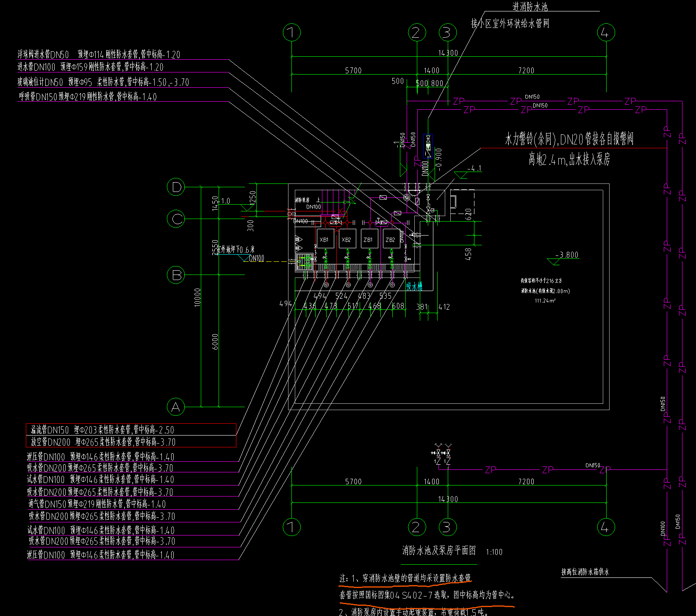Click grid axis bubble D
Viewport: 696px width, 616px height.
coord(176,187)
